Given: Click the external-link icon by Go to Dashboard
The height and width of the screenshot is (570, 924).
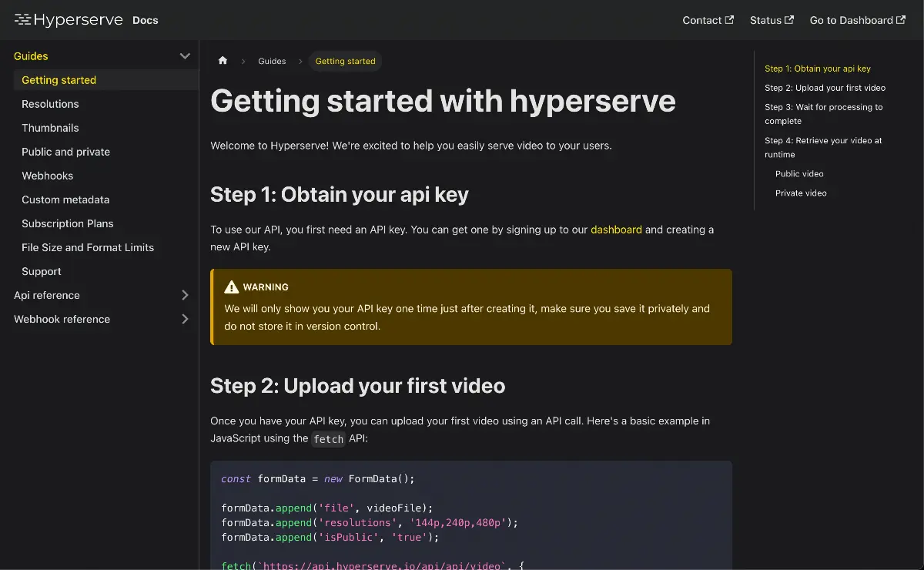Looking at the screenshot, I should 899,20.
